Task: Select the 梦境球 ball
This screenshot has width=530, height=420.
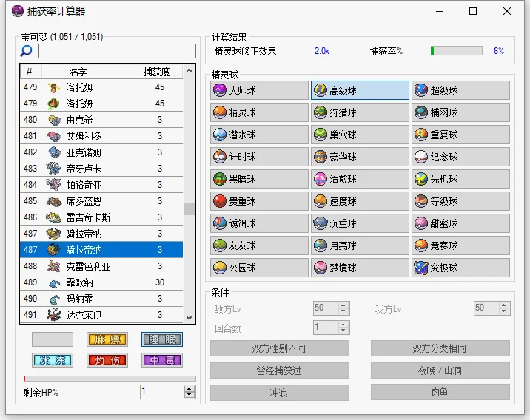Action: 360,268
